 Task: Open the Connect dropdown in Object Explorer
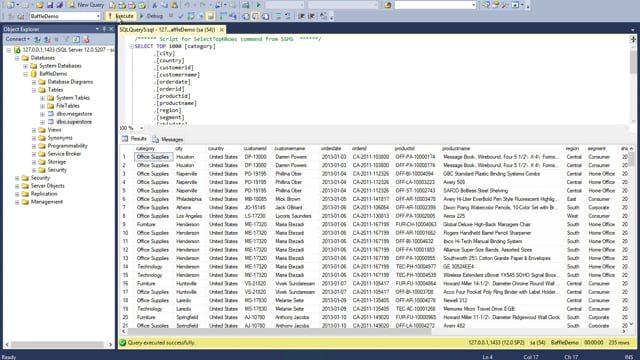click(17, 39)
